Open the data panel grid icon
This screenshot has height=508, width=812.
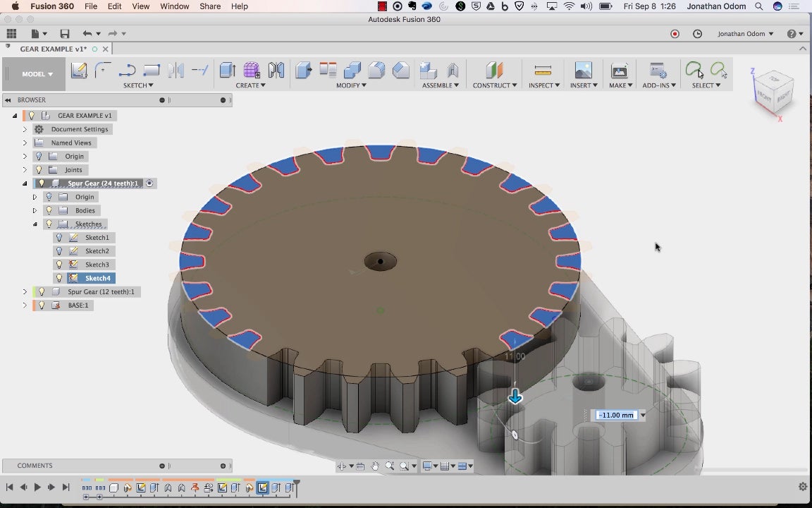[x=11, y=34]
